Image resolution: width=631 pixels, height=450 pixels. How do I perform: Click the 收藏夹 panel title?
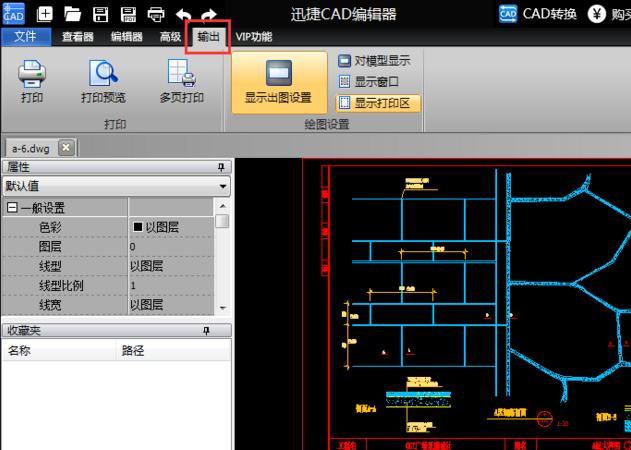(x=24, y=330)
